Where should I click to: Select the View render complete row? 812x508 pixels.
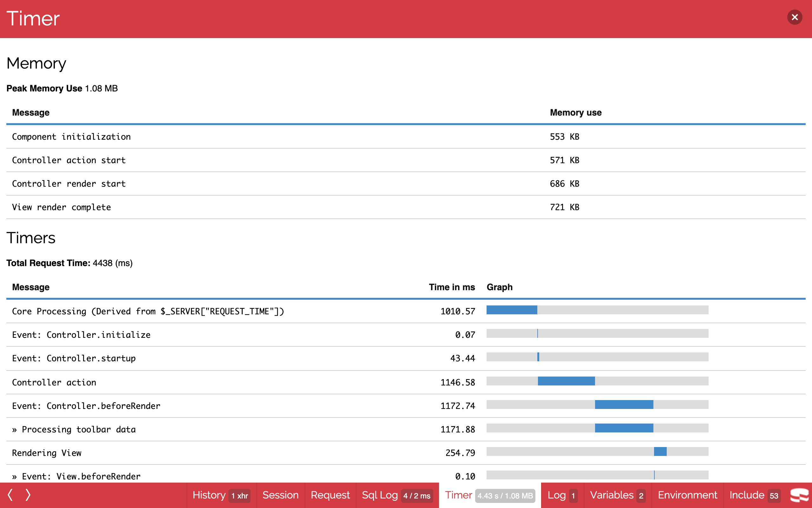point(406,207)
